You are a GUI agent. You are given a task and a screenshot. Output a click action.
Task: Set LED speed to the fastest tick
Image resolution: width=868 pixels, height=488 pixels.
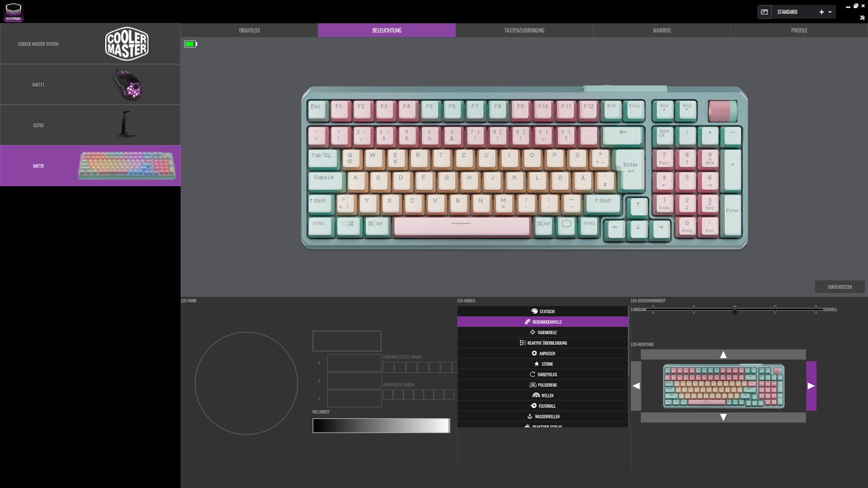[x=816, y=309]
